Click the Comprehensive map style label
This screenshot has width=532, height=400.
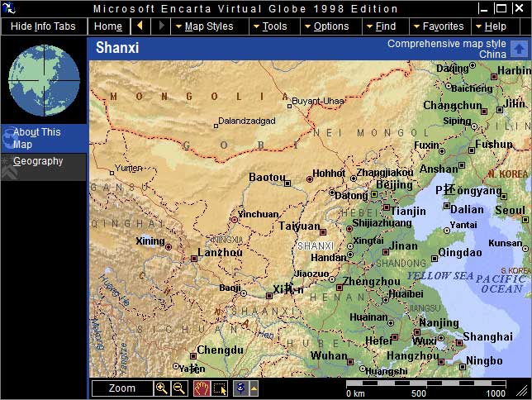(x=446, y=44)
